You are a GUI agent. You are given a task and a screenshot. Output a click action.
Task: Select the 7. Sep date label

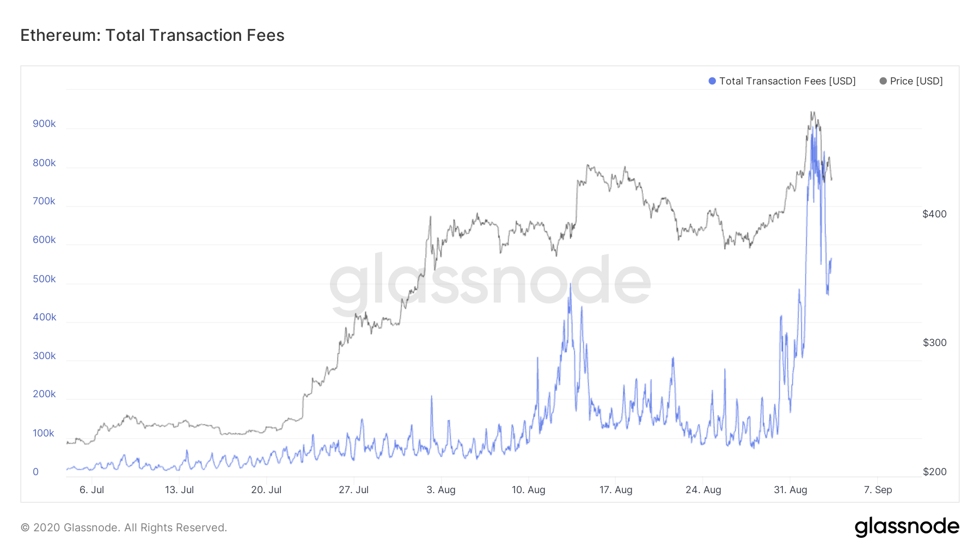[x=878, y=490]
